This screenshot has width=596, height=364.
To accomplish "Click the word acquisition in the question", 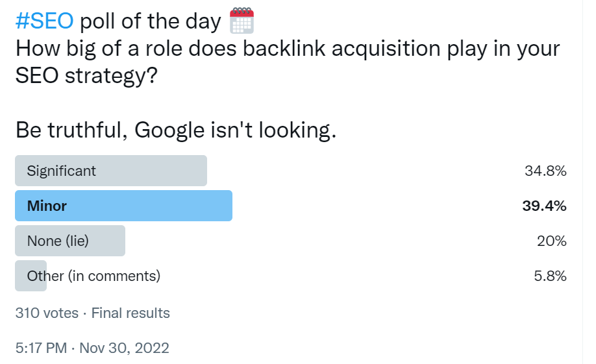I will coord(386,49).
